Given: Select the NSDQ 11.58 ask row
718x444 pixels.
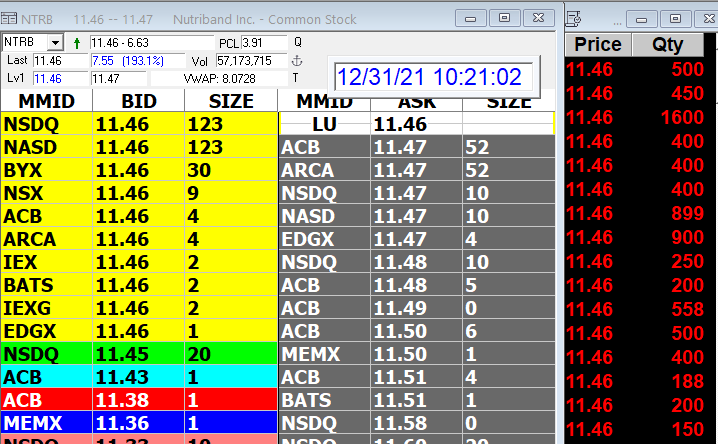Looking at the screenshot, I should click(417, 423).
